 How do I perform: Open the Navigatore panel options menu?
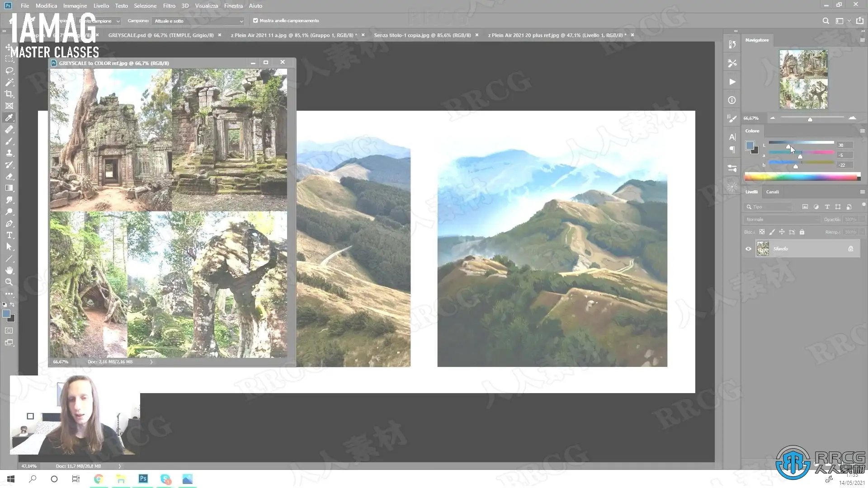coord(862,40)
